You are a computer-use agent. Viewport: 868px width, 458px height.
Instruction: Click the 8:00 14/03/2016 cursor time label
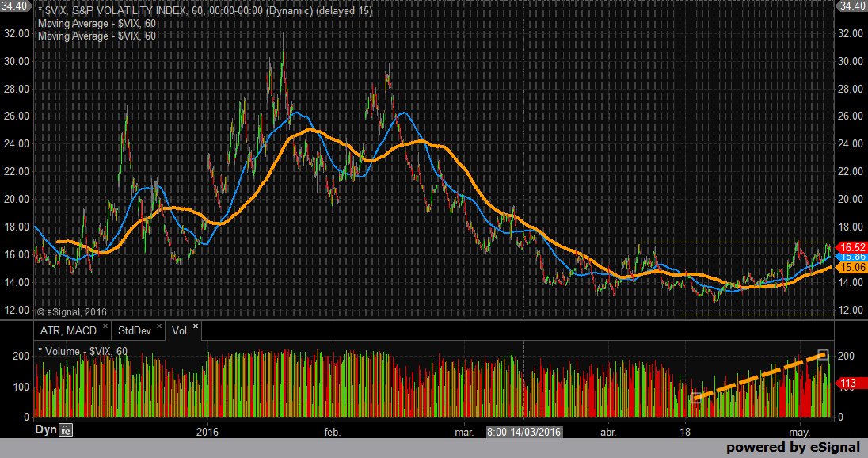(x=524, y=432)
